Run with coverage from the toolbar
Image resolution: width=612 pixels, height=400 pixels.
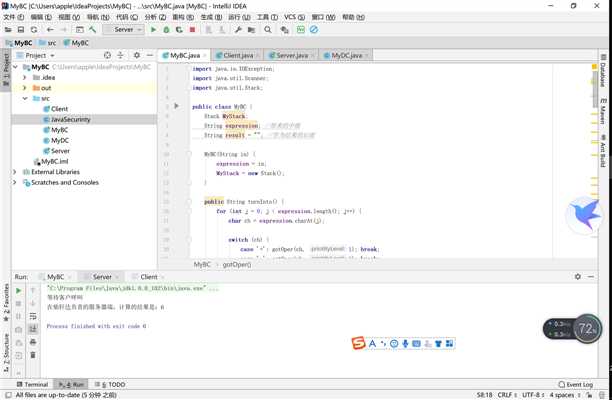(179, 30)
